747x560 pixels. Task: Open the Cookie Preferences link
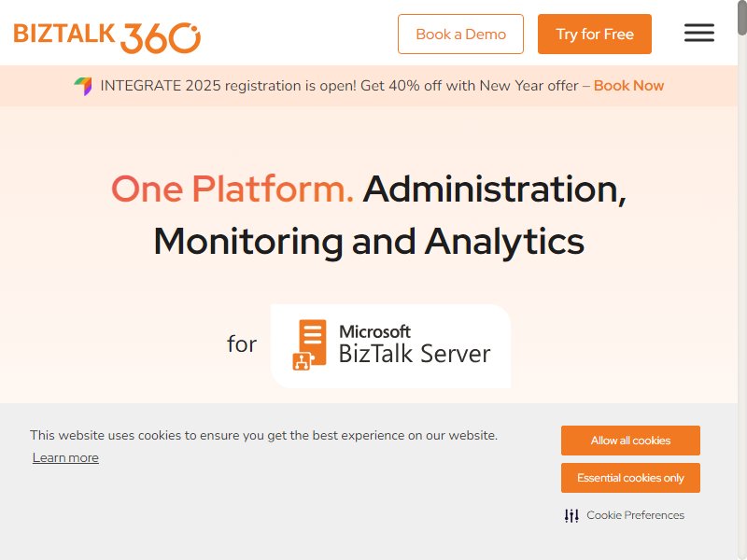tap(635, 515)
